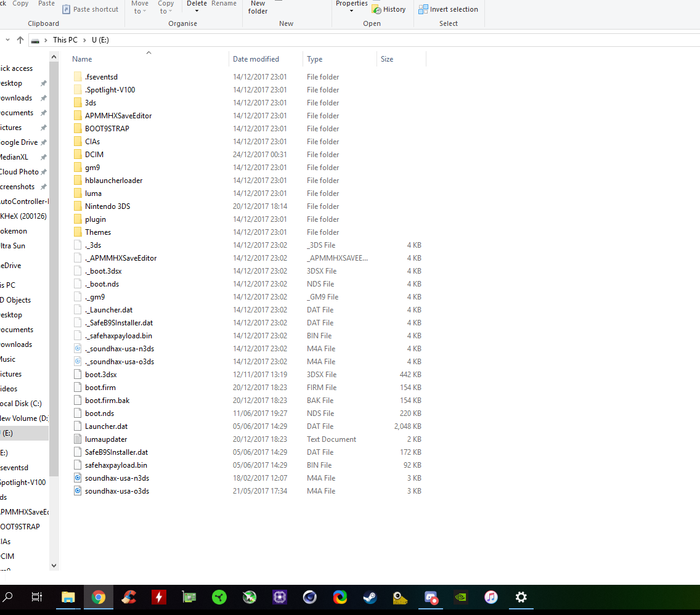Viewport: 700px width, 615px height.
Task: Select Local Disk (C:) in sidebar
Action: click(21, 404)
